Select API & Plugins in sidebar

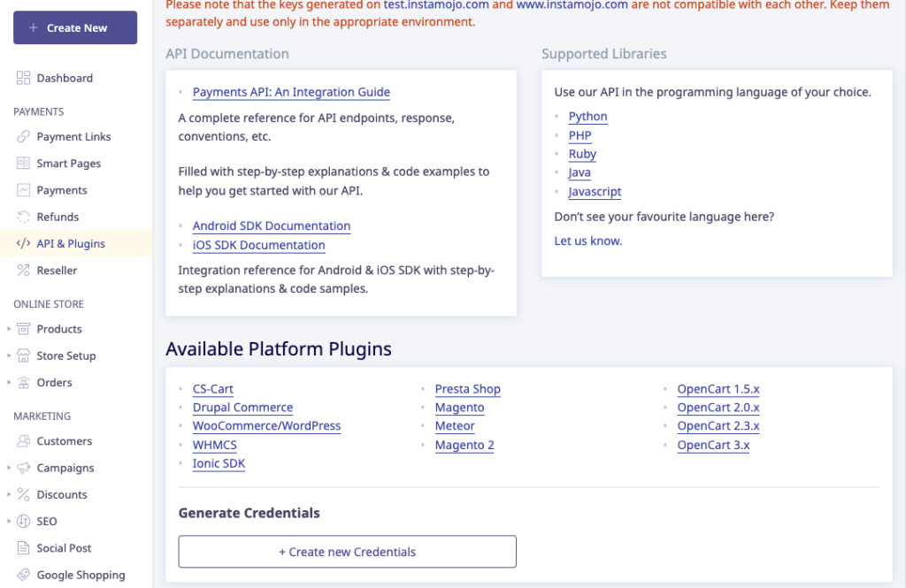71,244
